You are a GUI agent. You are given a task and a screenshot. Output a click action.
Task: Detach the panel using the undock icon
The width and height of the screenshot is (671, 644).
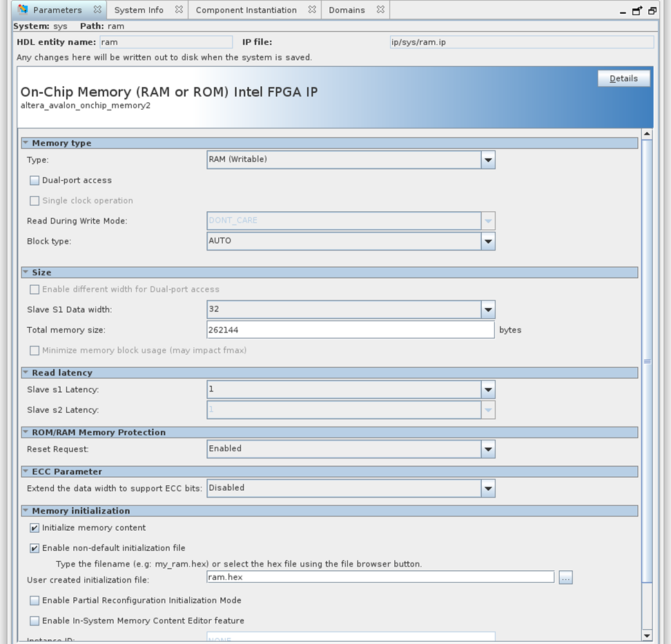pos(637,10)
